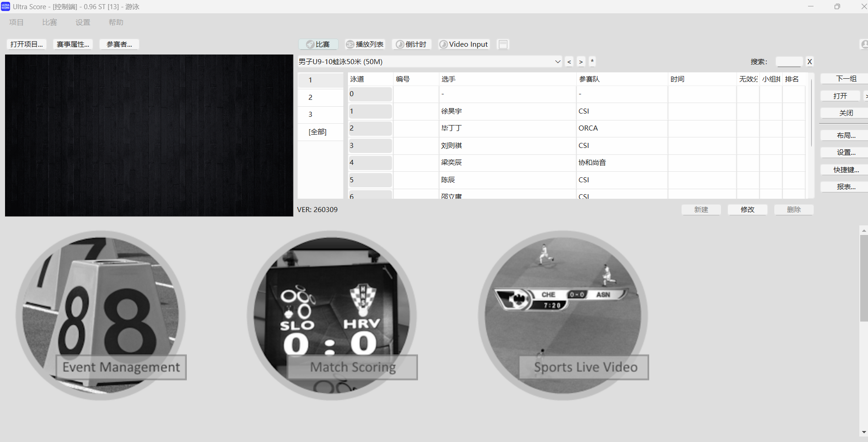Click the 下一组 next group button

846,79
